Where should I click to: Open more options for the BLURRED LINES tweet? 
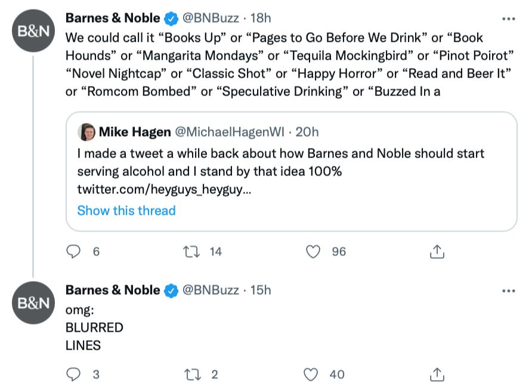[508, 291]
